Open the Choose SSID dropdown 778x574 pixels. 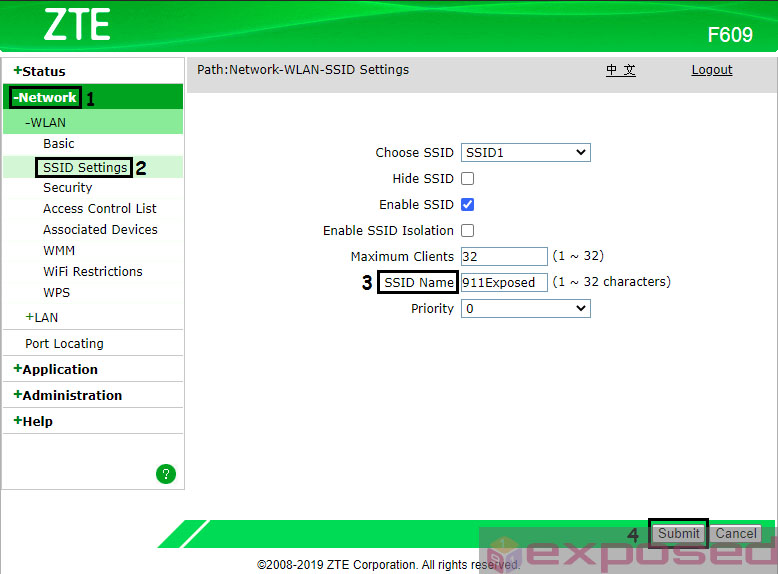[525, 152]
